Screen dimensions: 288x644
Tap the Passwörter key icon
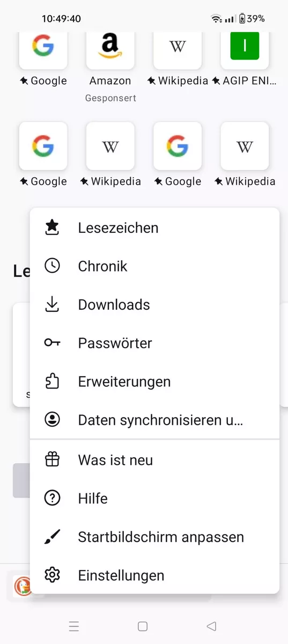click(52, 343)
